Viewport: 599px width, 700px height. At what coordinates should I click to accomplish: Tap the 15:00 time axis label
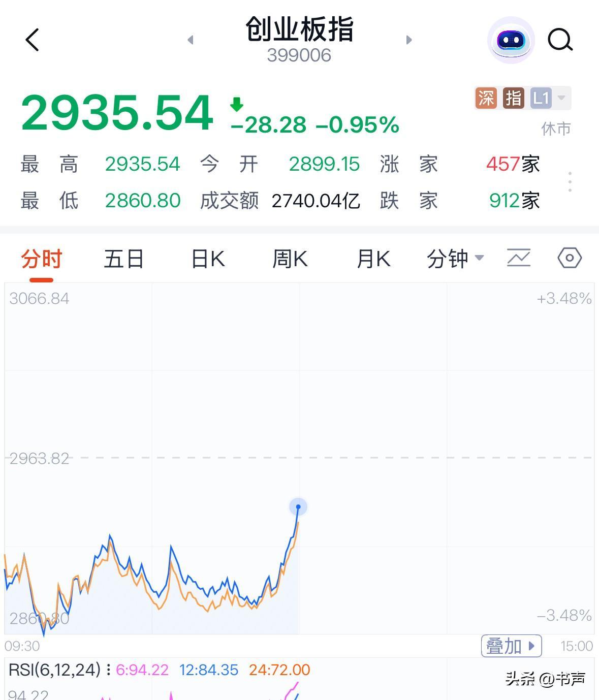(x=577, y=646)
